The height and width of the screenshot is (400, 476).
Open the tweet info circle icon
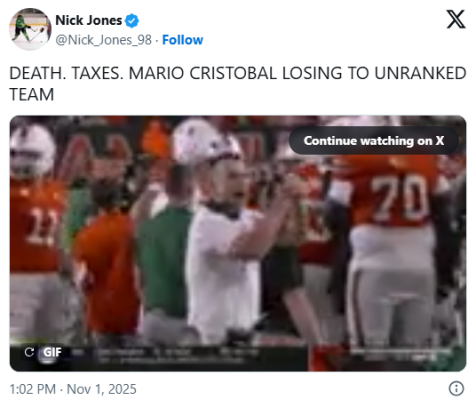coord(456,389)
